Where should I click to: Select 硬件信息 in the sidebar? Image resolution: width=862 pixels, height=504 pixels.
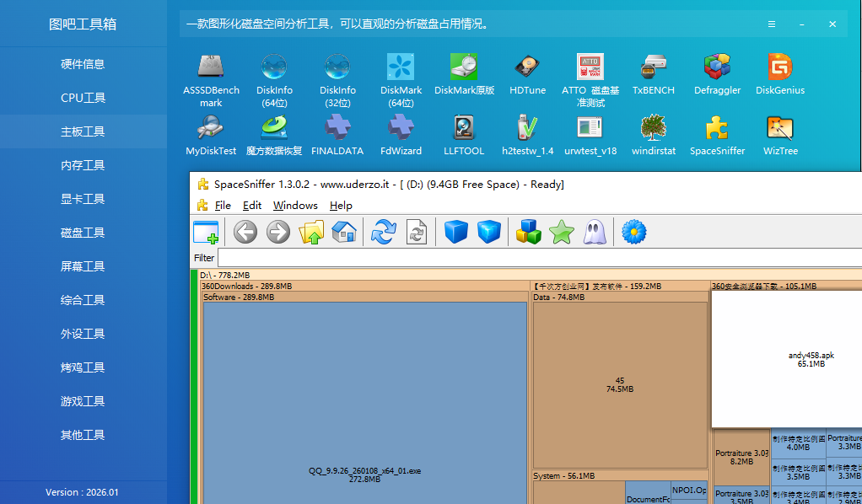tap(83, 64)
